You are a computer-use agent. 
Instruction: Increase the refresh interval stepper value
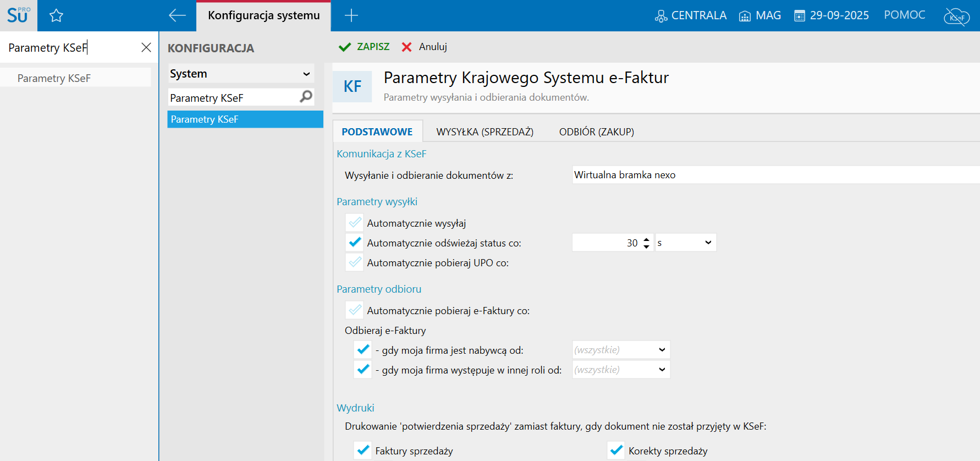click(646, 239)
